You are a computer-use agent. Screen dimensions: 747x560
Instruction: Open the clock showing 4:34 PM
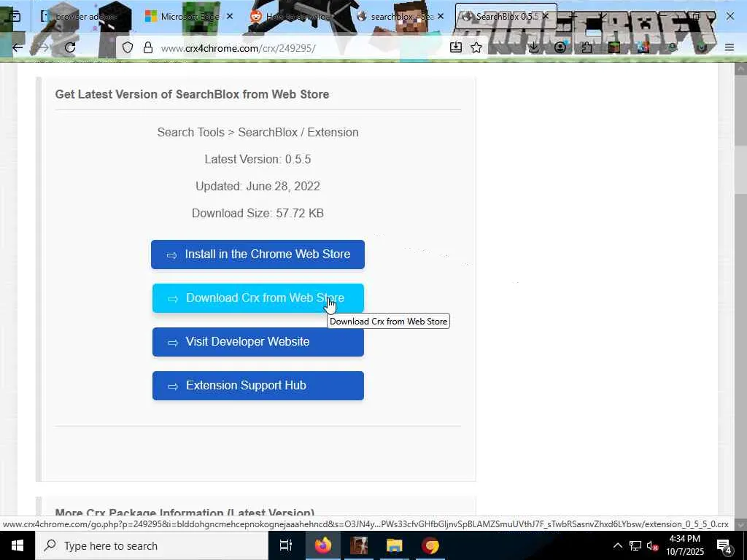[684, 545]
